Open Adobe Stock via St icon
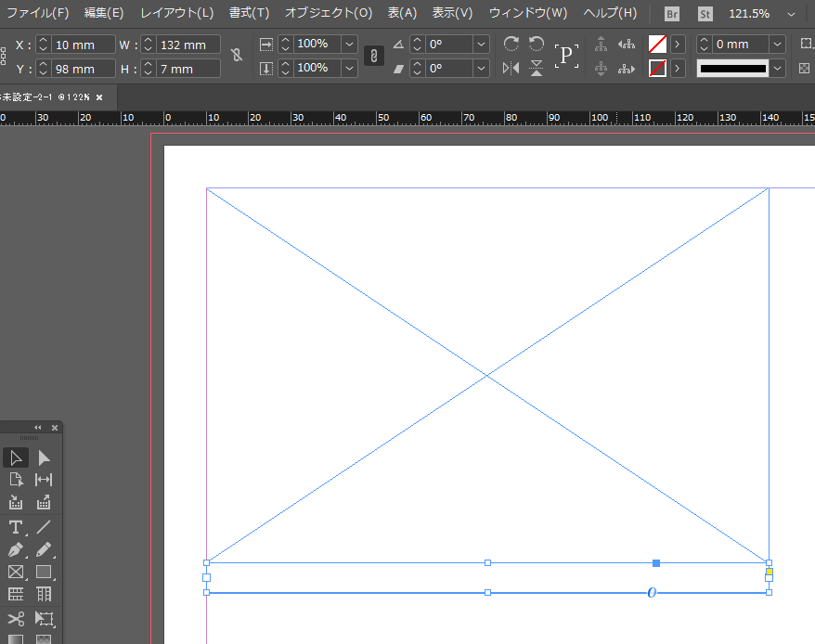This screenshot has width=815, height=644. pos(705,14)
